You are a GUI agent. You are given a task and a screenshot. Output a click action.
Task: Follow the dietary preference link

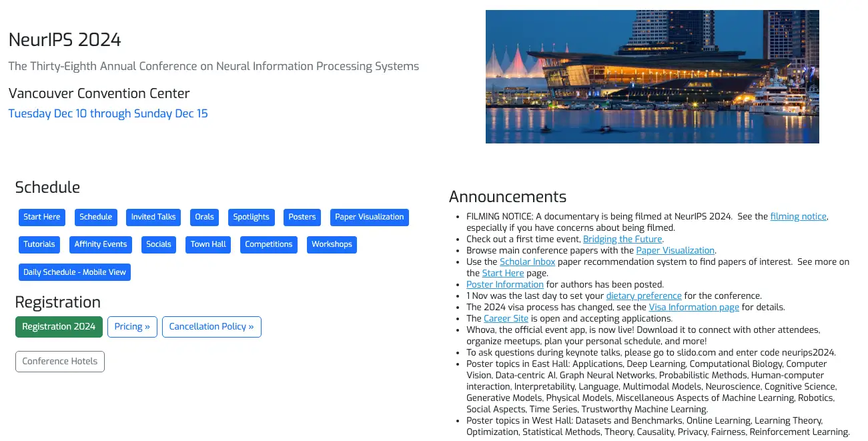(644, 296)
